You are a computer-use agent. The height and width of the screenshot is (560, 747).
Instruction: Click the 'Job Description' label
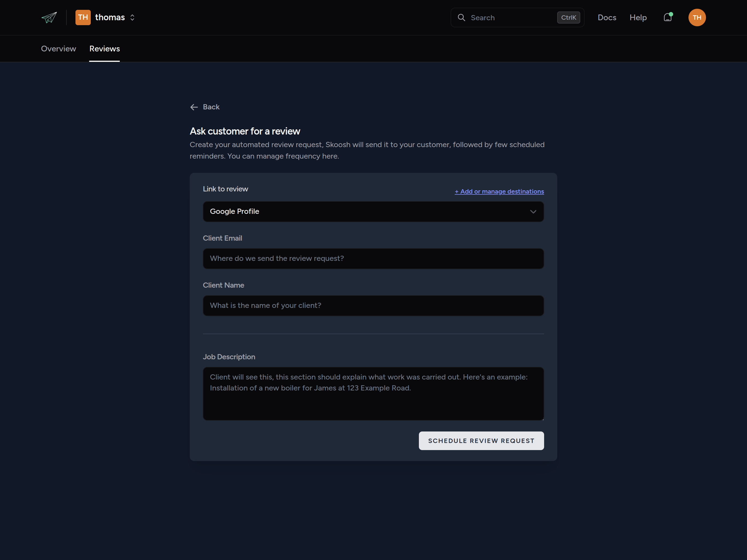tap(229, 357)
